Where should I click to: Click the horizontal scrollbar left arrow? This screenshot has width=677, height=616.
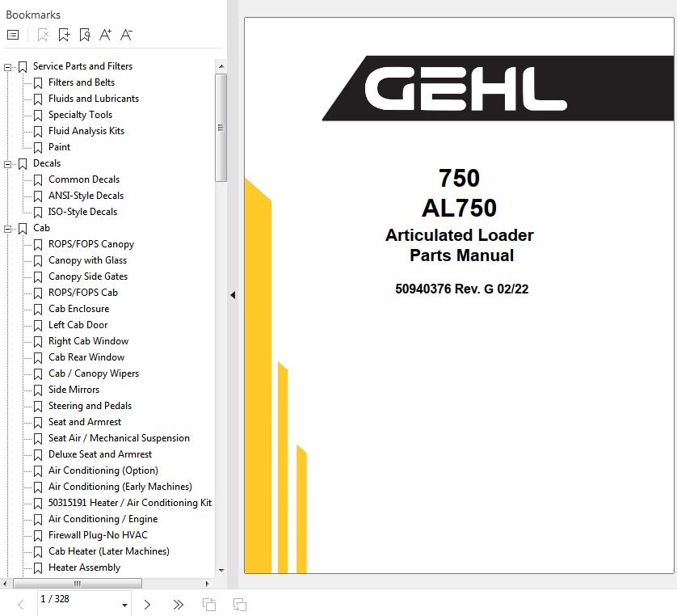(5, 584)
